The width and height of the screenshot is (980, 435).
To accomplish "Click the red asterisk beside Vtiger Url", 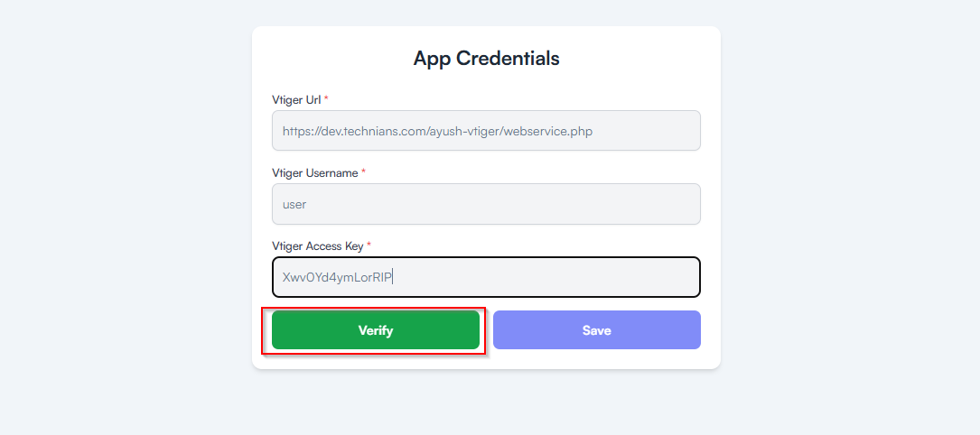I will (326, 99).
